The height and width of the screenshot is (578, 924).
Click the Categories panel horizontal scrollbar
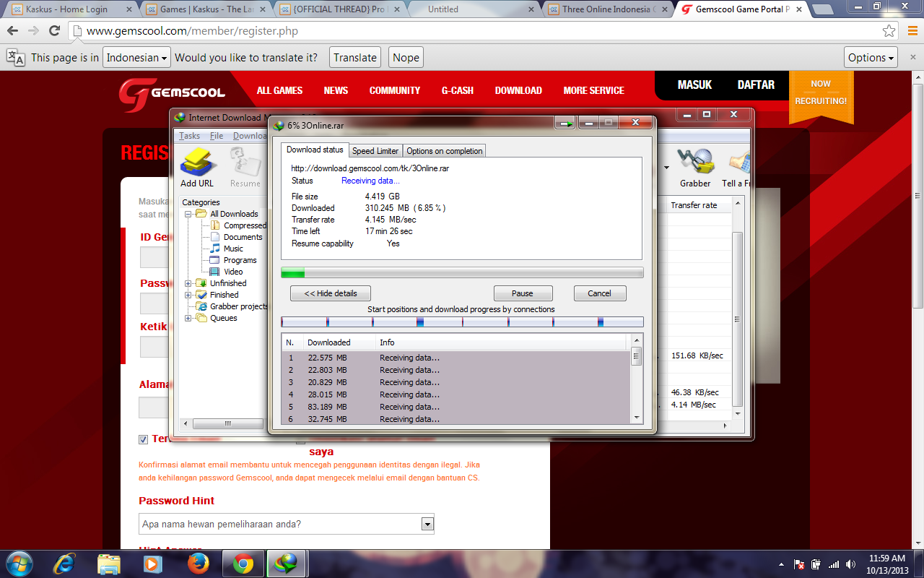[x=221, y=423]
